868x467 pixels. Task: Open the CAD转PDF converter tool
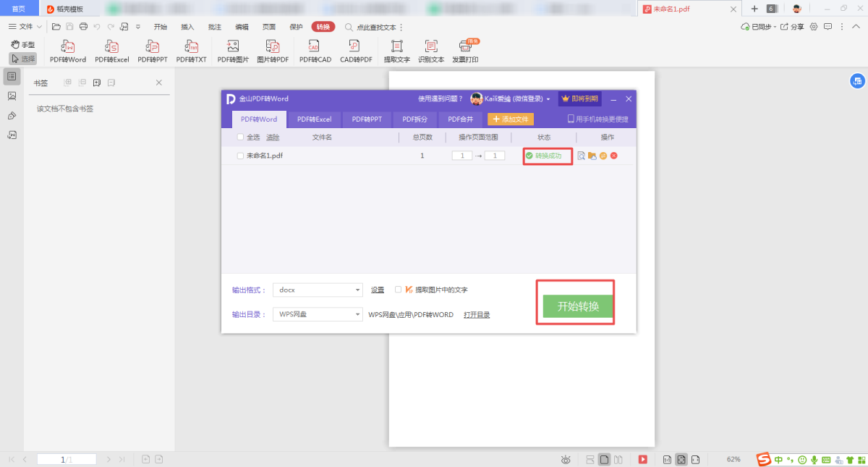coord(356,51)
